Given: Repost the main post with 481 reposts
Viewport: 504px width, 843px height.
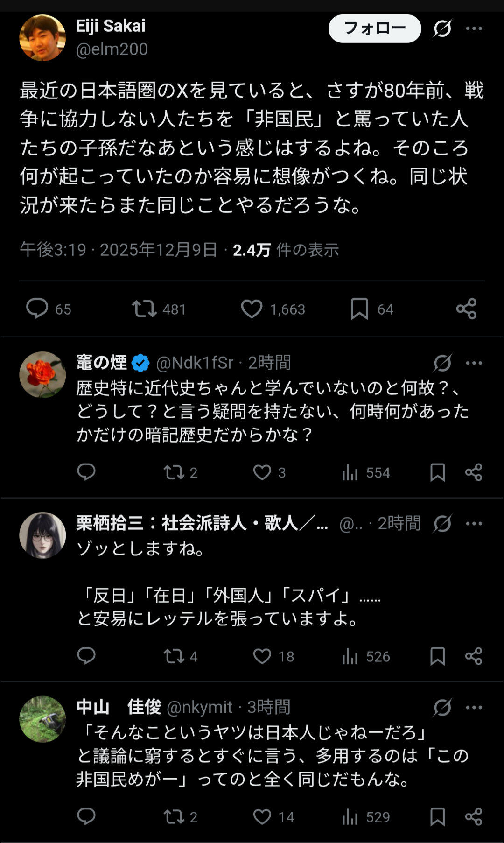Looking at the screenshot, I should pos(144,309).
